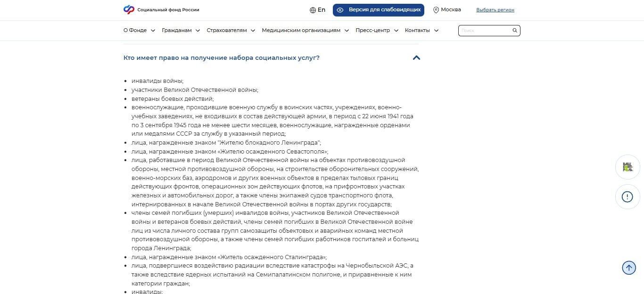The height and width of the screenshot is (294, 644).
Task: Expand the О Фонде dropdown menu
Action: coord(139,30)
